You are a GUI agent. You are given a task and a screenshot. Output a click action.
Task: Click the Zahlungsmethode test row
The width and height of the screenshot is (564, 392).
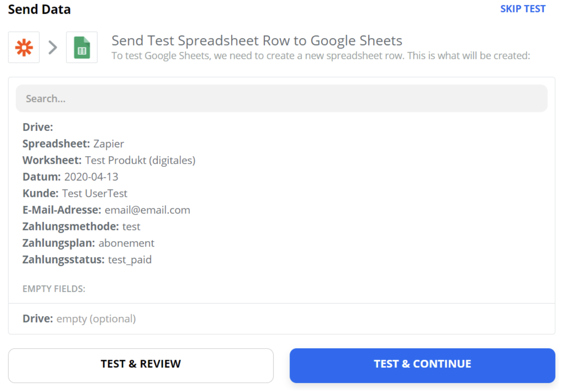click(81, 227)
